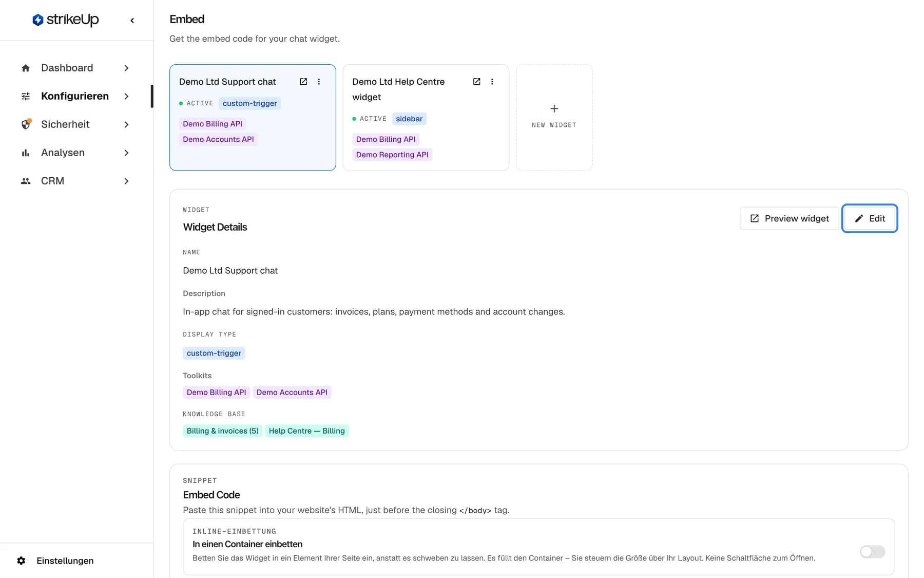Click the CRM people icon
This screenshot has height=578, width=924.
click(26, 181)
